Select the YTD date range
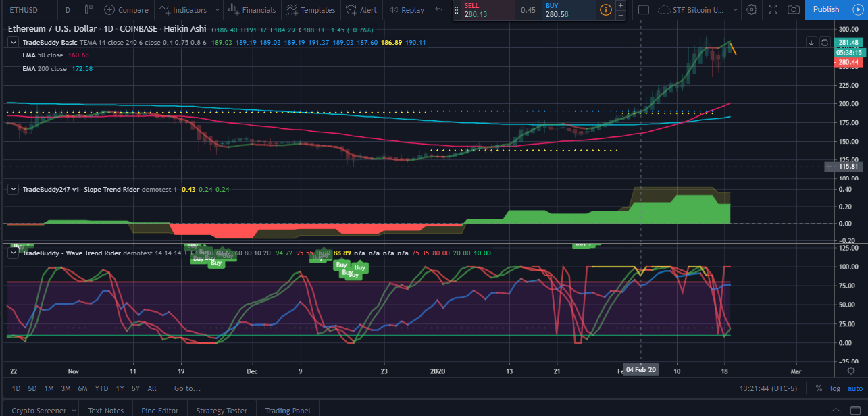This screenshot has width=868, height=416. point(101,388)
